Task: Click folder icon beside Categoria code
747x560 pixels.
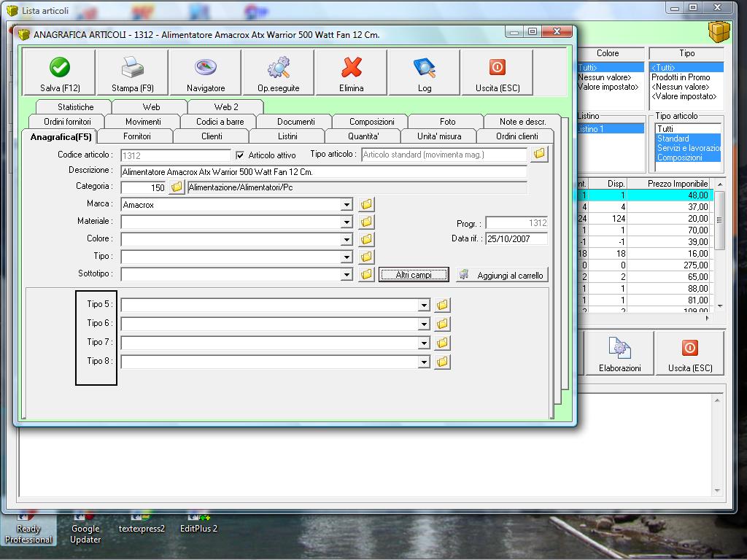Action: 177,187
